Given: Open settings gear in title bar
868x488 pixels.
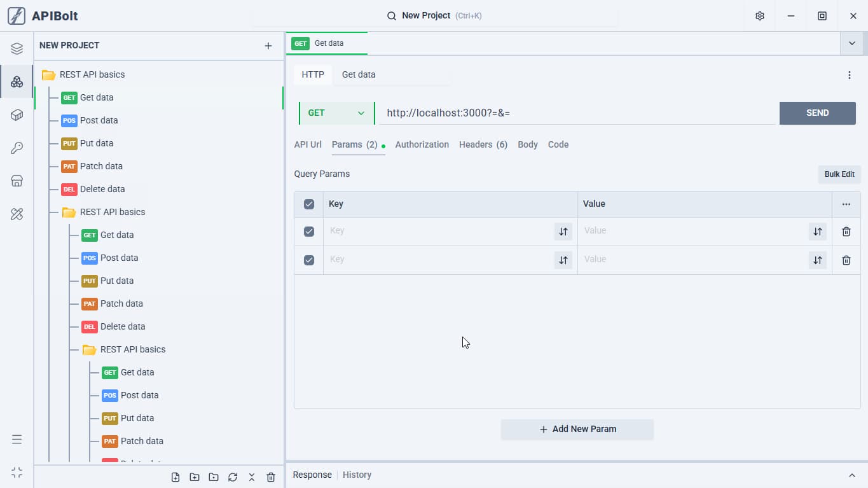Looking at the screenshot, I should pyautogui.click(x=760, y=16).
